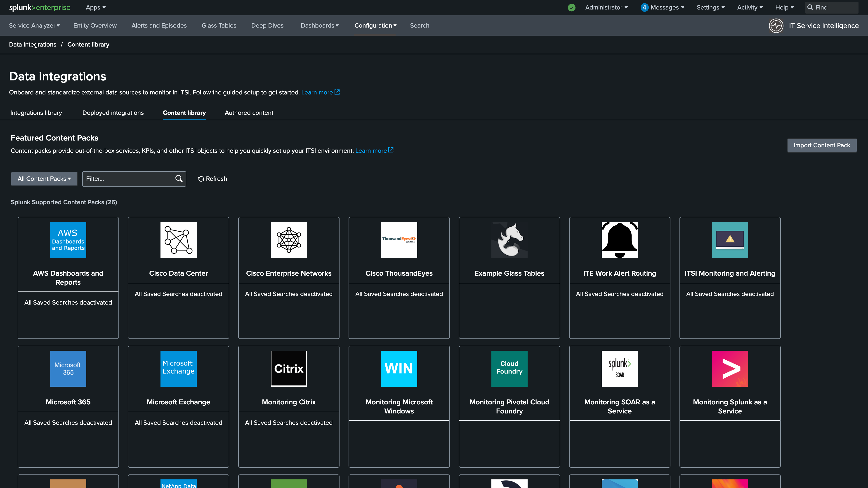Click the Refresh circular arrow icon
868x488 pixels.
point(201,179)
